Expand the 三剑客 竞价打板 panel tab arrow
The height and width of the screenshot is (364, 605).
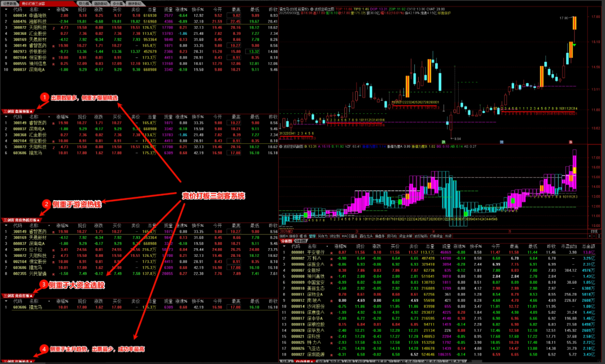click(30, 295)
